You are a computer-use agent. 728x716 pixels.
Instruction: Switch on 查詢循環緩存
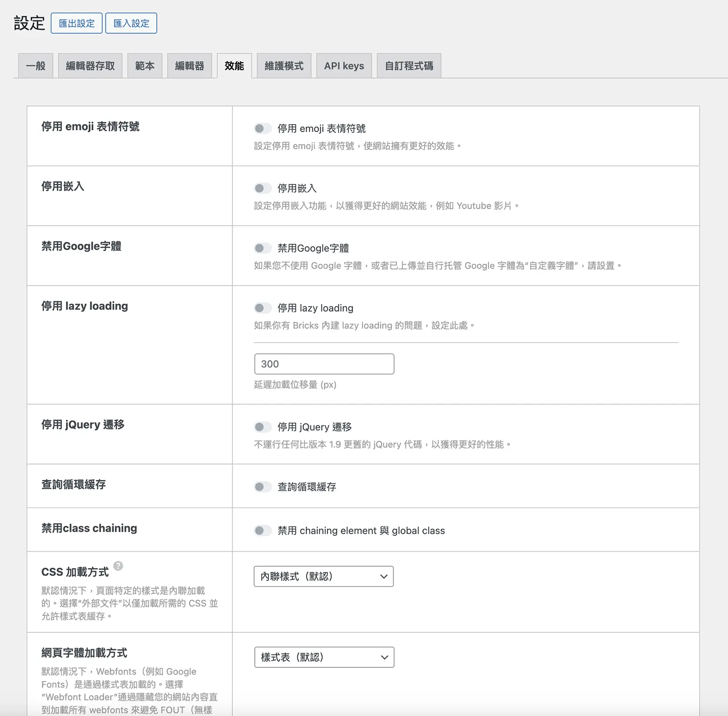pyautogui.click(x=263, y=487)
